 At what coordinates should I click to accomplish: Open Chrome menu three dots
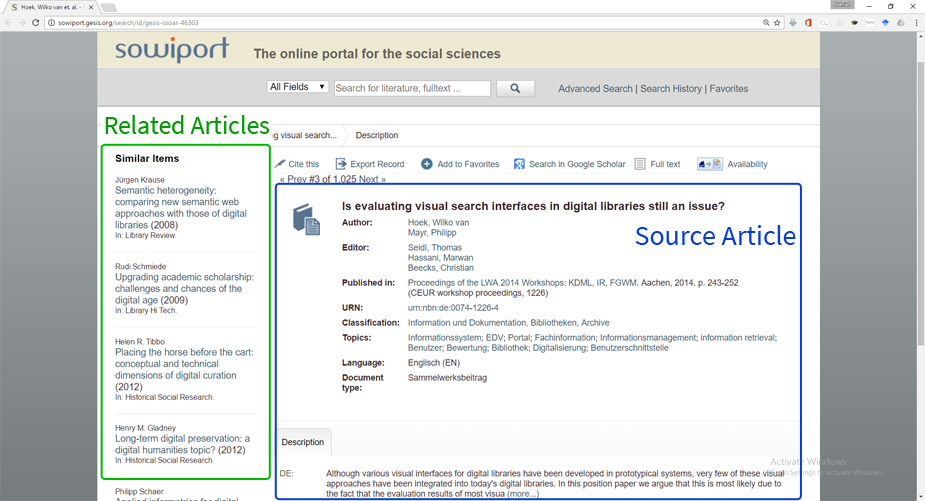[916, 22]
